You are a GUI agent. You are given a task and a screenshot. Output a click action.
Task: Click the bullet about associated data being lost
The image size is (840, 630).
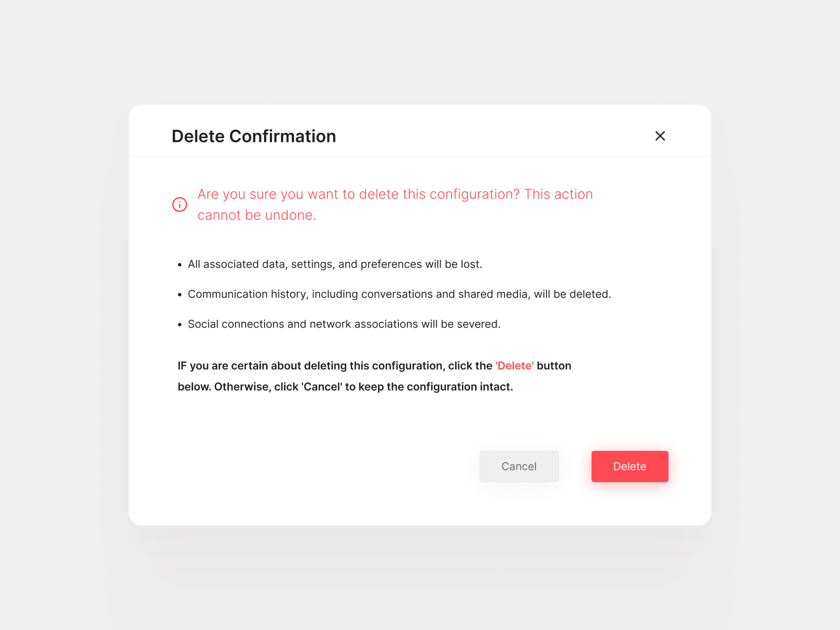point(334,264)
